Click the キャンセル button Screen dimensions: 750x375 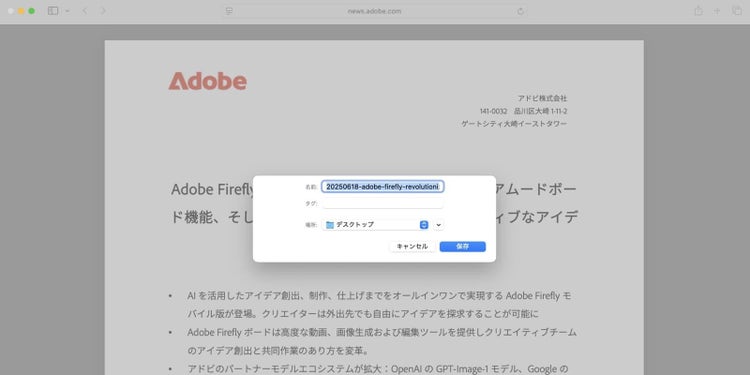pyautogui.click(x=412, y=246)
